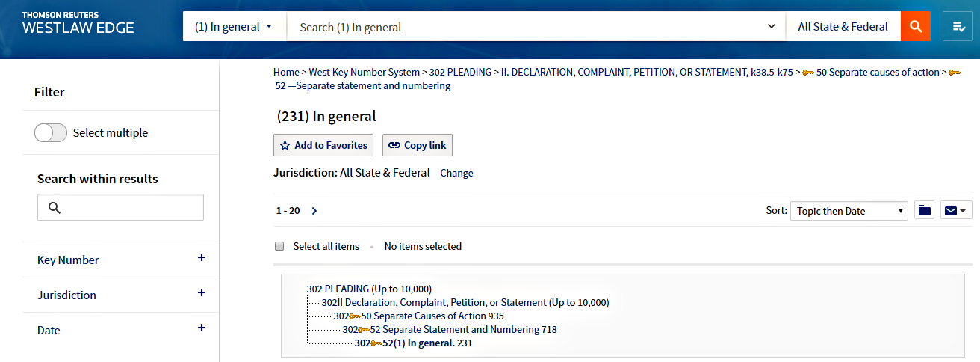Expand the search bar chevron
The height and width of the screenshot is (362, 980).
click(772, 27)
